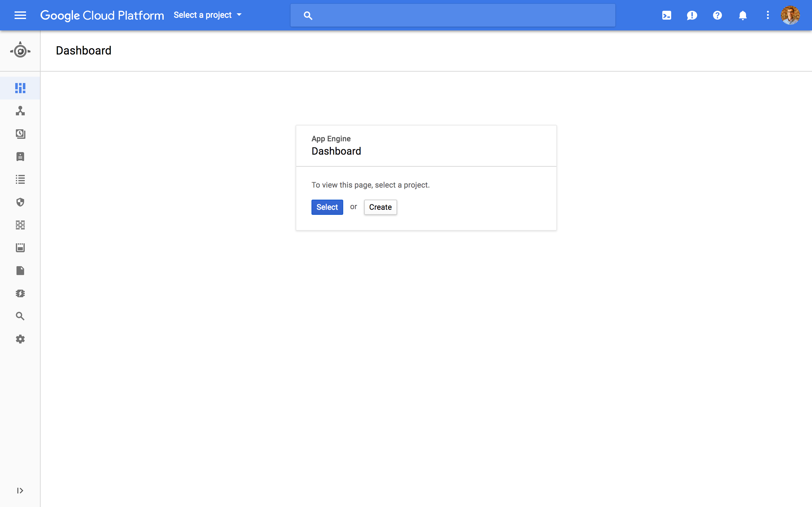Open the Task queues list icon
The width and height of the screenshot is (812, 507).
pos(20,179)
